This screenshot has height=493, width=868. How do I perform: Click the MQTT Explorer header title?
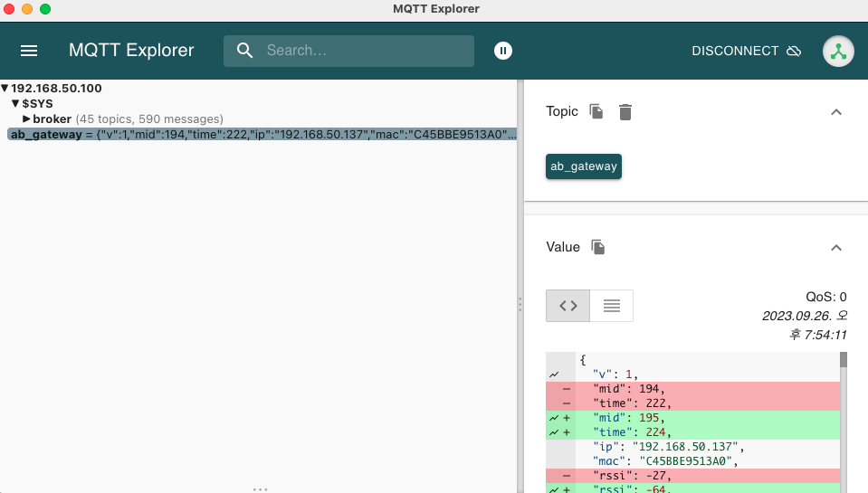click(x=131, y=51)
